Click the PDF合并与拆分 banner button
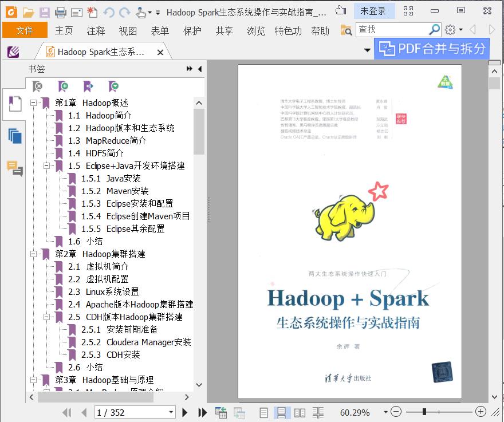This screenshot has height=422, width=504. (x=432, y=49)
